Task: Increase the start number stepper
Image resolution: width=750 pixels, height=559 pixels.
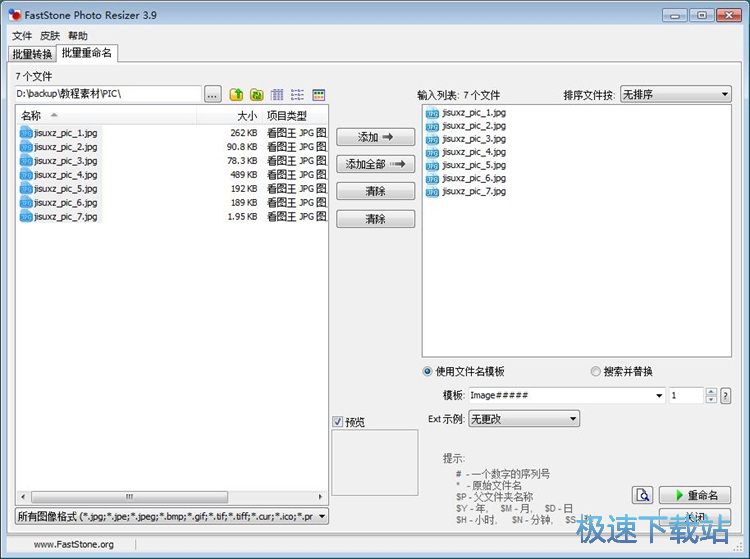Action: pyautogui.click(x=711, y=392)
